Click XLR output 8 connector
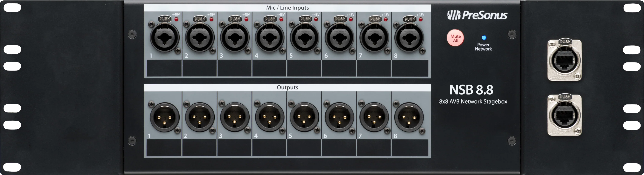The height and width of the screenshot is (175, 644). (x=409, y=117)
